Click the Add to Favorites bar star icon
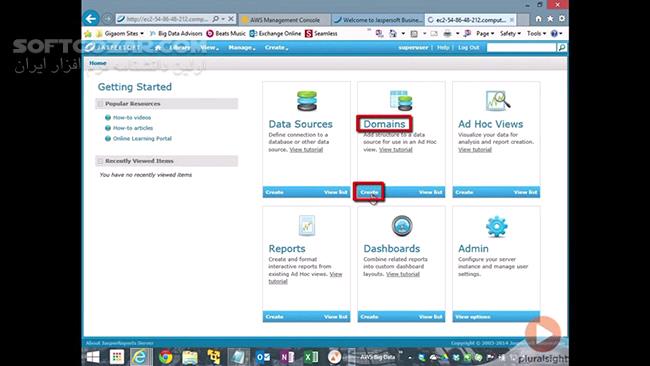The height and width of the screenshot is (366, 650). click(88, 34)
